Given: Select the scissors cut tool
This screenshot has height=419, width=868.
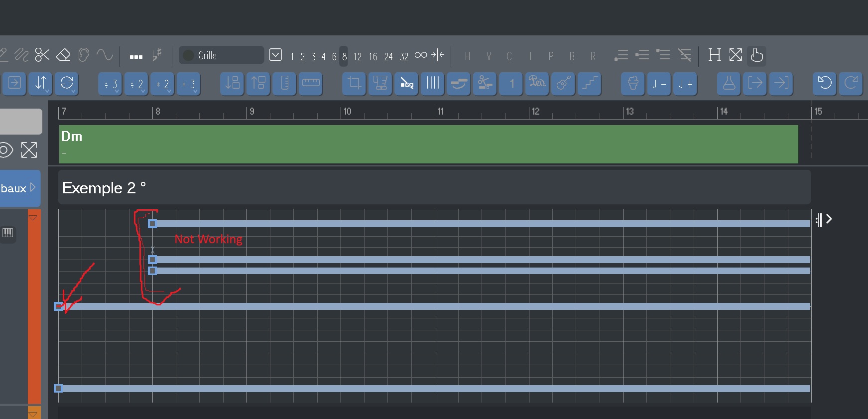Looking at the screenshot, I should 42,55.
